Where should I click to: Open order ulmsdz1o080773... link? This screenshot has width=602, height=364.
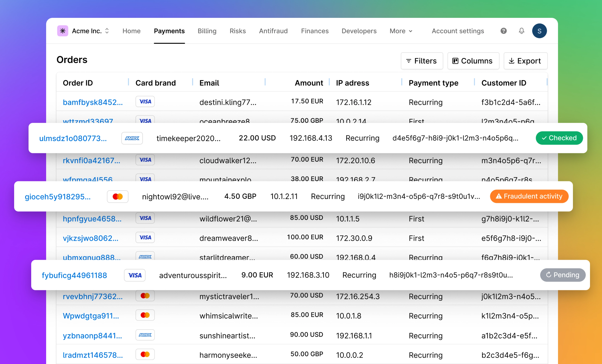tap(73, 138)
